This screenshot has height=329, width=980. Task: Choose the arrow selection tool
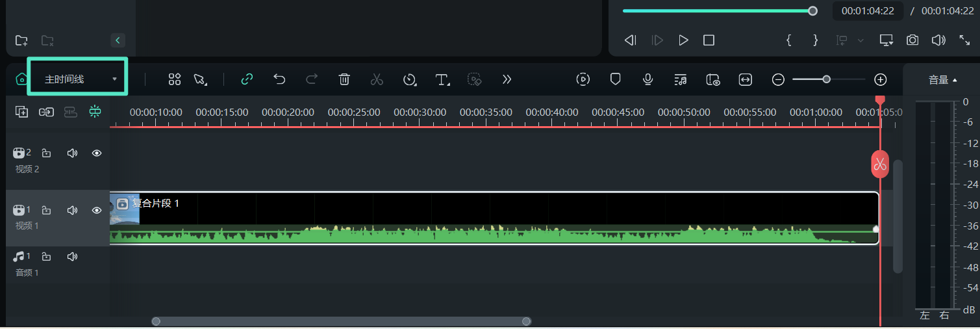coord(200,79)
